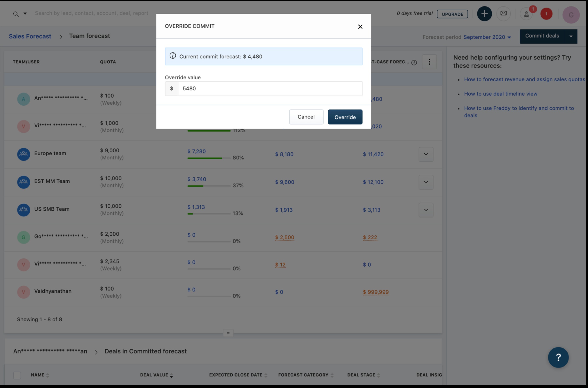Open the quick add plus icon
Image resolution: width=588 pixels, height=388 pixels.
click(x=484, y=14)
